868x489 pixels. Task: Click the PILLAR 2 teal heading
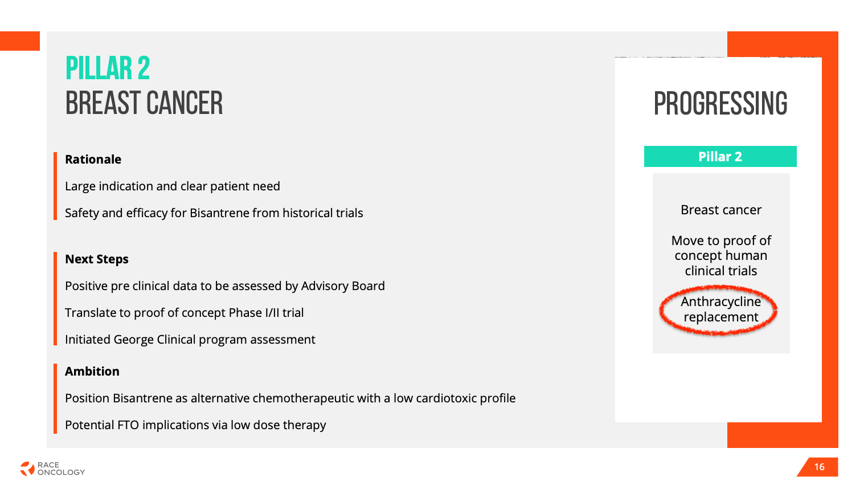tap(108, 68)
